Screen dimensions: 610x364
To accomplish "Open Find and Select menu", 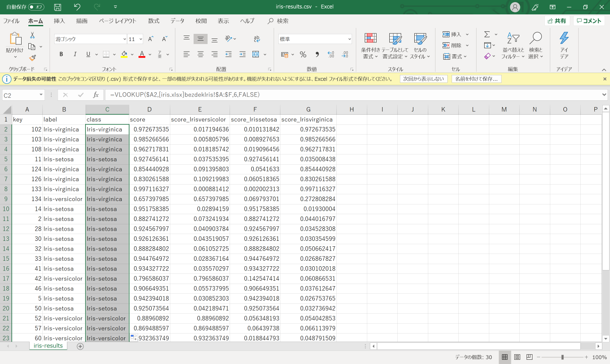I will [535, 46].
